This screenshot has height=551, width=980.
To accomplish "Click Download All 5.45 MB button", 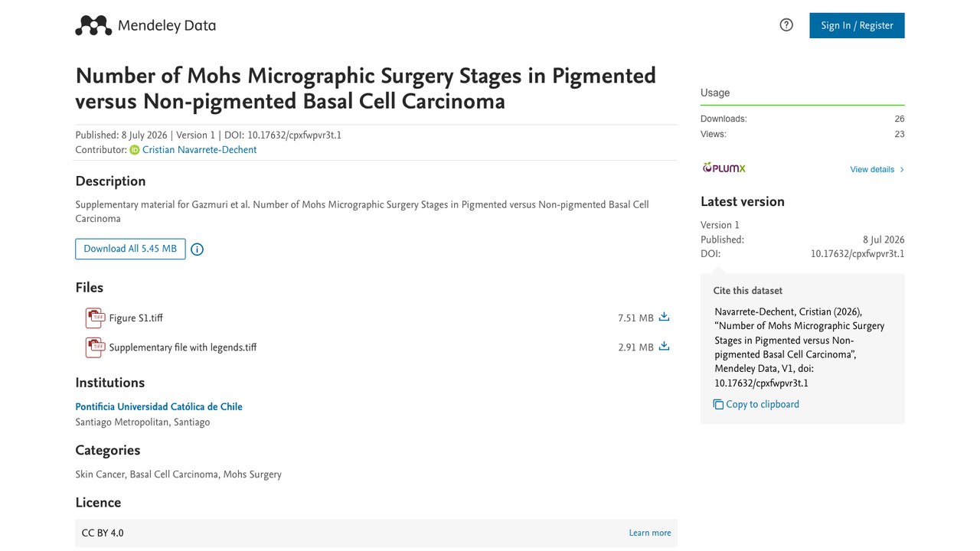I will click(130, 249).
